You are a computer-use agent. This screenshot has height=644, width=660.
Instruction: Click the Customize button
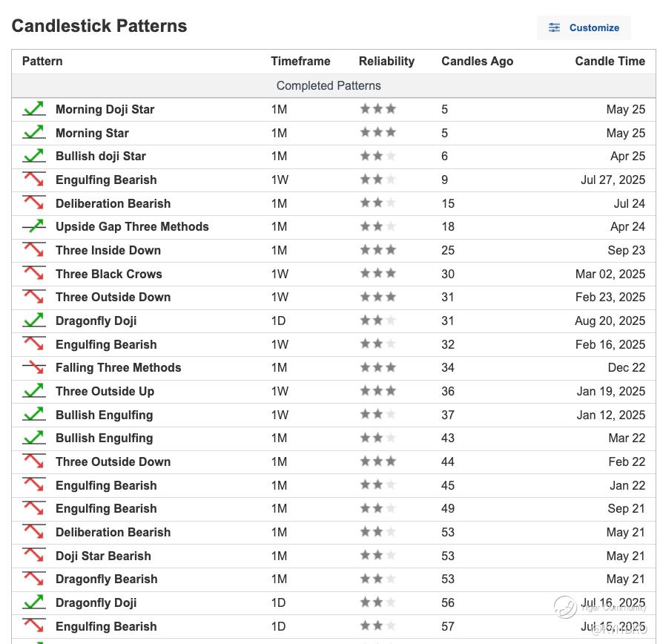pyautogui.click(x=584, y=27)
